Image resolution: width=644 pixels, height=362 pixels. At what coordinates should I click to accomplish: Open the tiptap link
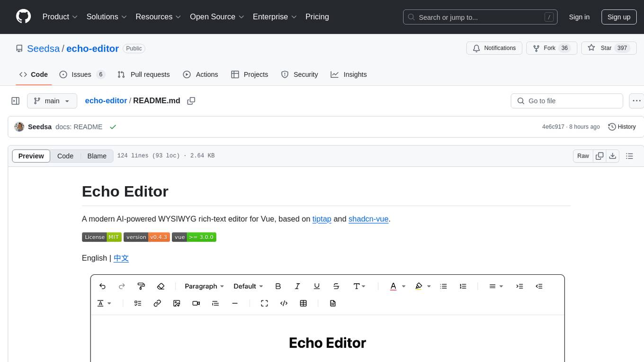322,219
